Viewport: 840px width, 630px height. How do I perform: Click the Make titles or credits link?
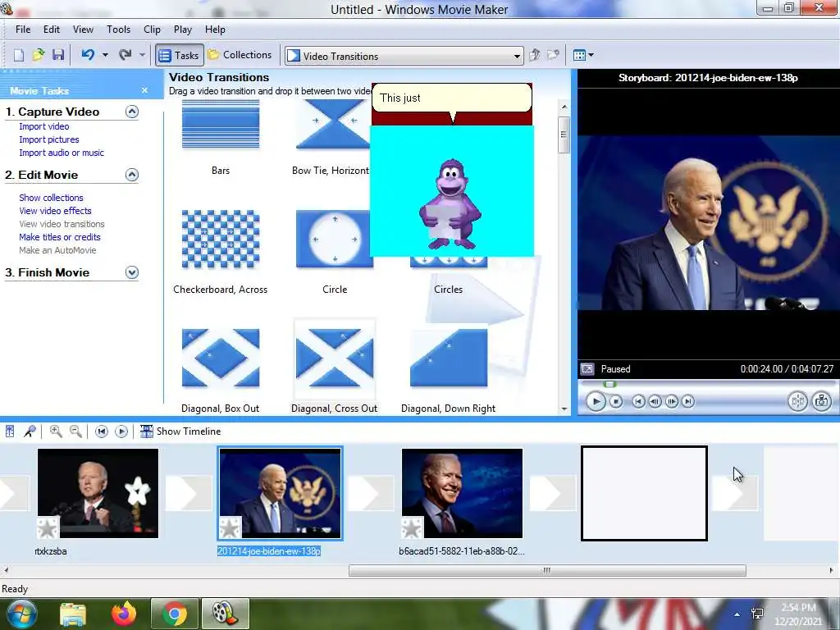(x=60, y=237)
